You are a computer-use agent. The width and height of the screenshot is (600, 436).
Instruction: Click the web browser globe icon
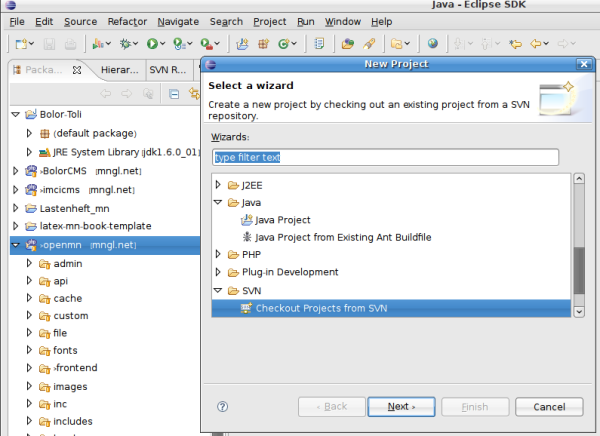point(433,43)
